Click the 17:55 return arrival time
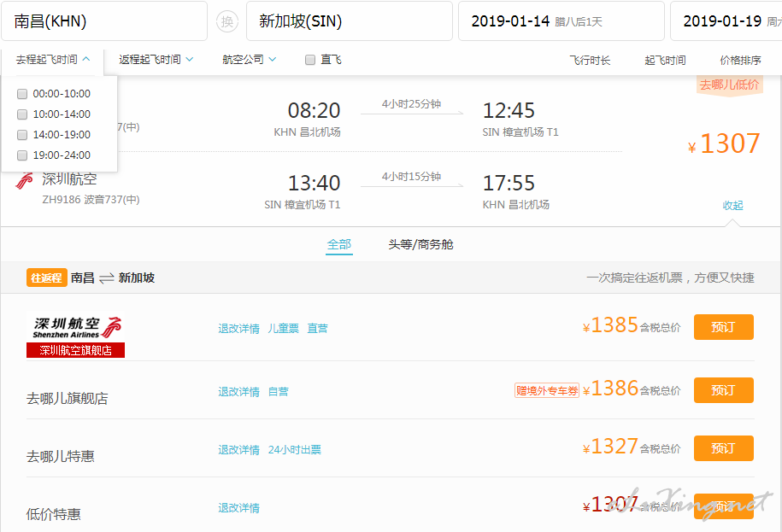This screenshot has width=782, height=532. click(509, 184)
